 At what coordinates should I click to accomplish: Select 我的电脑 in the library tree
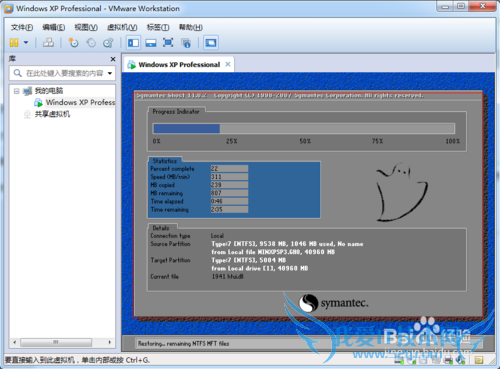click(49, 91)
